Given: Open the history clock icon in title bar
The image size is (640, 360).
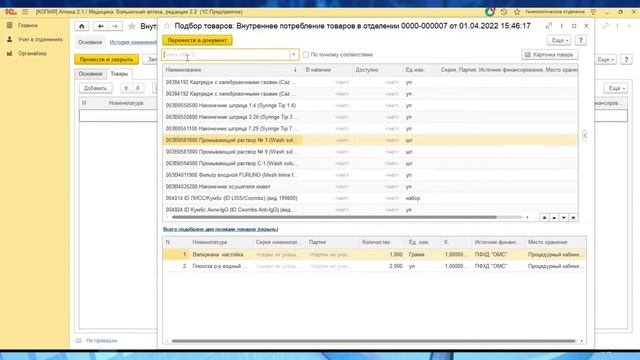Looking at the screenshot, I should pos(504,12).
